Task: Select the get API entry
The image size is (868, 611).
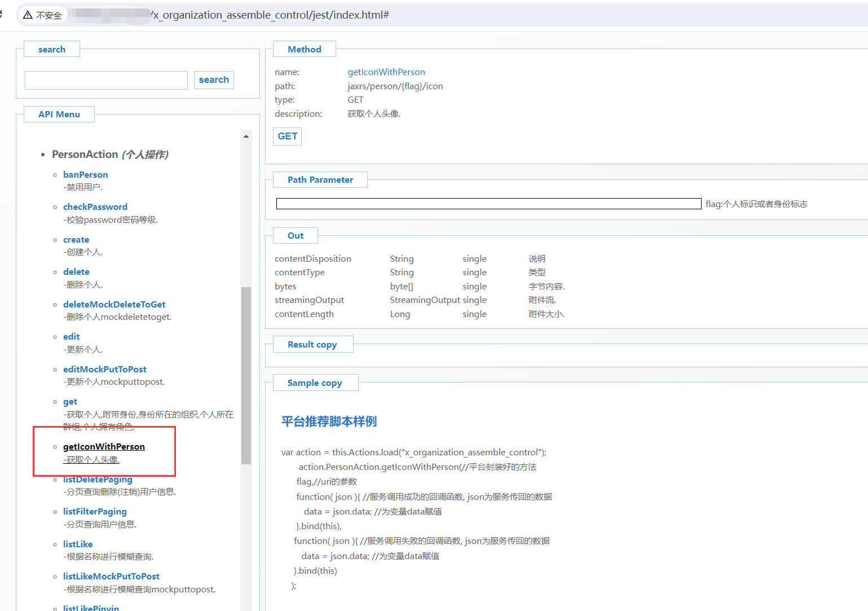Action: point(70,402)
